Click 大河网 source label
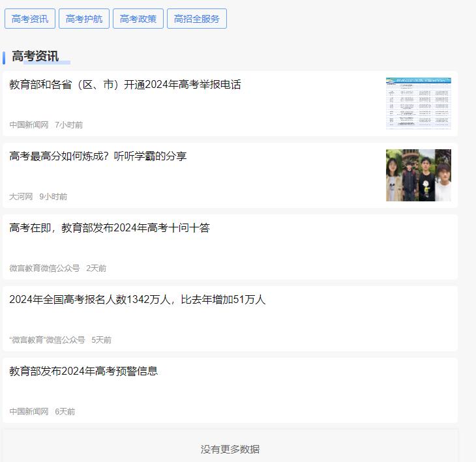The width and height of the screenshot is (476, 462). (x=21, y=197)
